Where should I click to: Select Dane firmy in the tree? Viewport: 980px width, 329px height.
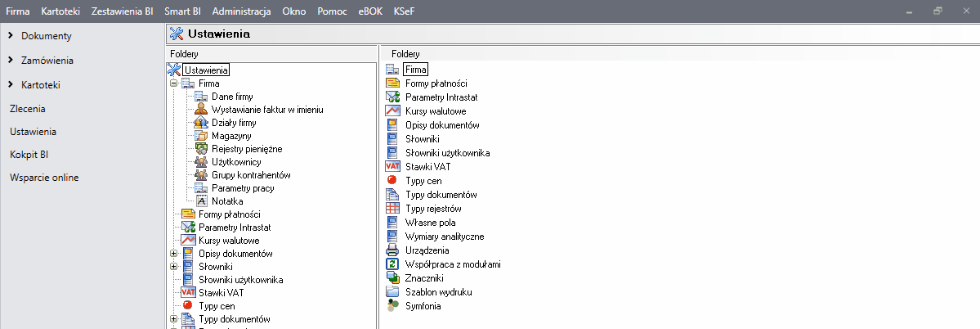point(231,97)
